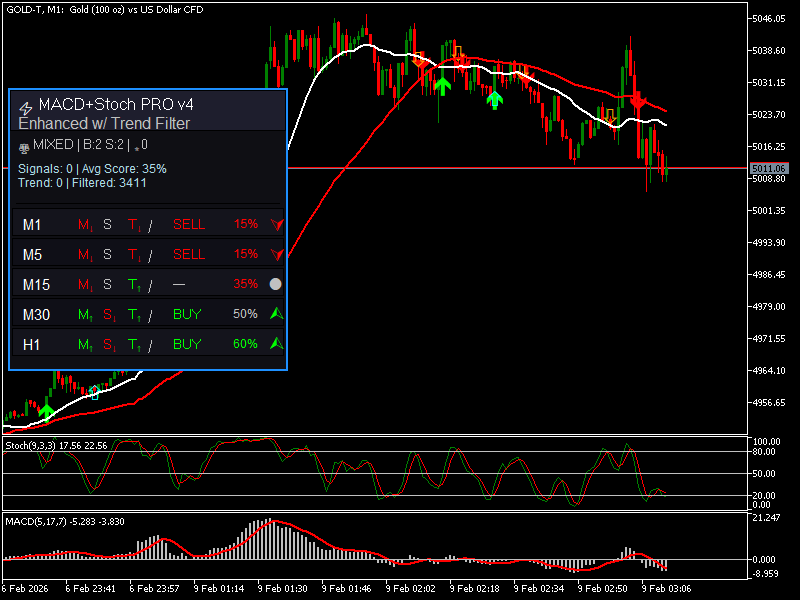Image resolution: width=800 pixels, height=600 pixels.
Task: Click the scale icon beside MIXED
Action: click(x=23, y=149)
